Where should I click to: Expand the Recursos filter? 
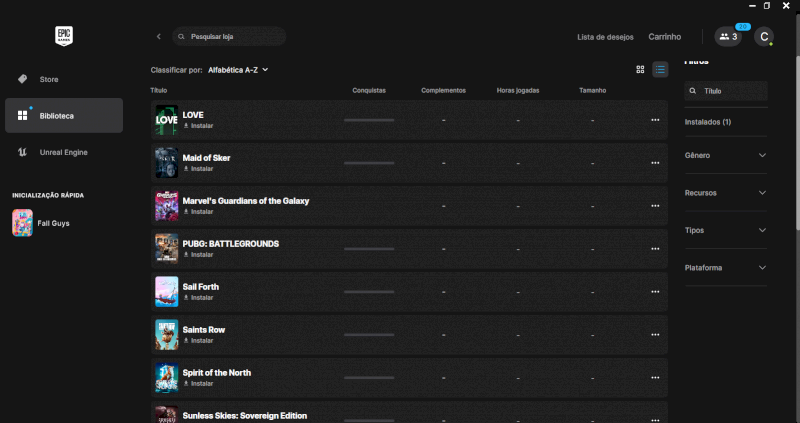[726, 193]
